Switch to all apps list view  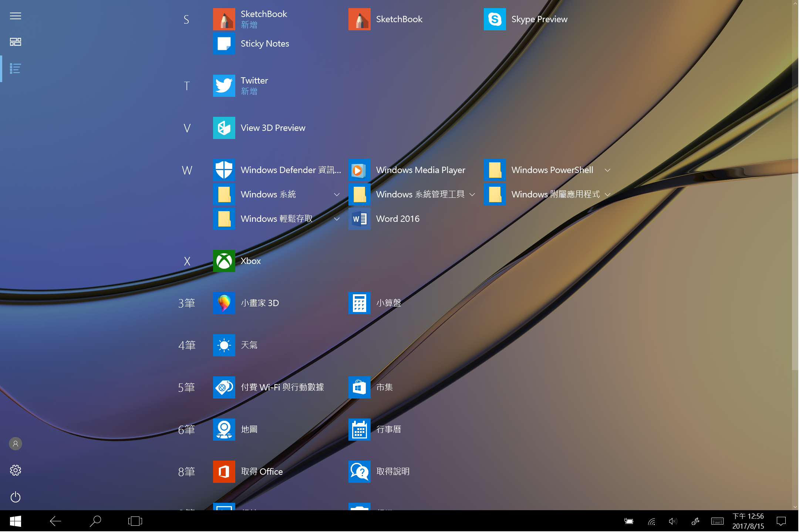(x=16, y=68)
